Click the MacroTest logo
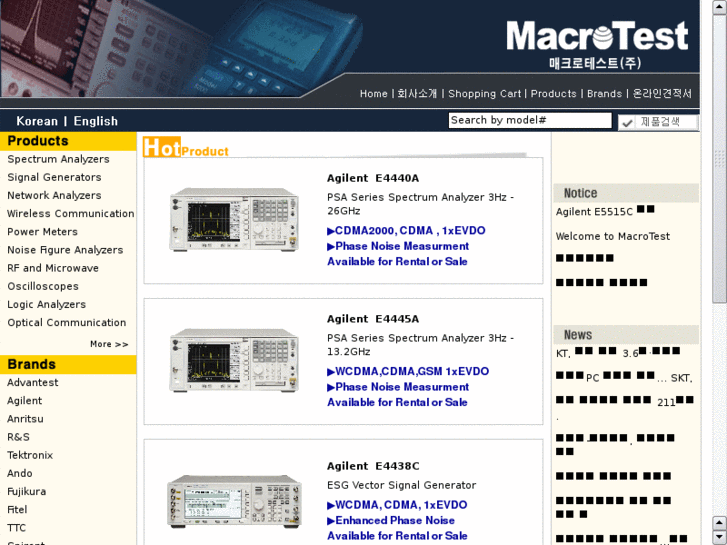Screen dimensions: 727x545 pos(597,44)
